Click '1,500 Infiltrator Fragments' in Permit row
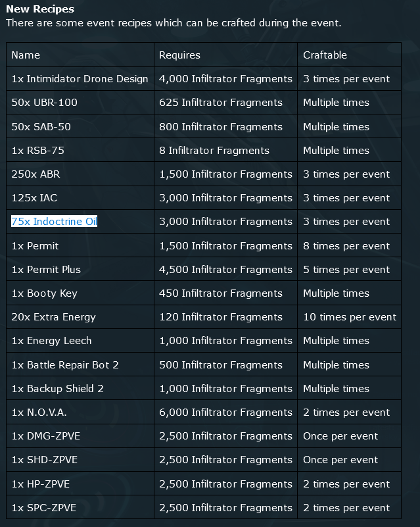This screenshot has width=420, height=527. coord(225,245)
